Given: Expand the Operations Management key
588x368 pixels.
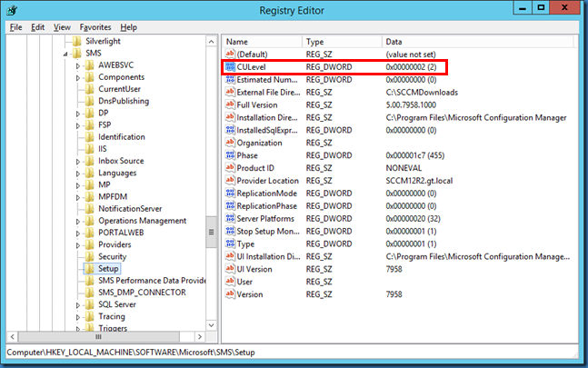Looking at the screenshot, I should coord(78,222).
